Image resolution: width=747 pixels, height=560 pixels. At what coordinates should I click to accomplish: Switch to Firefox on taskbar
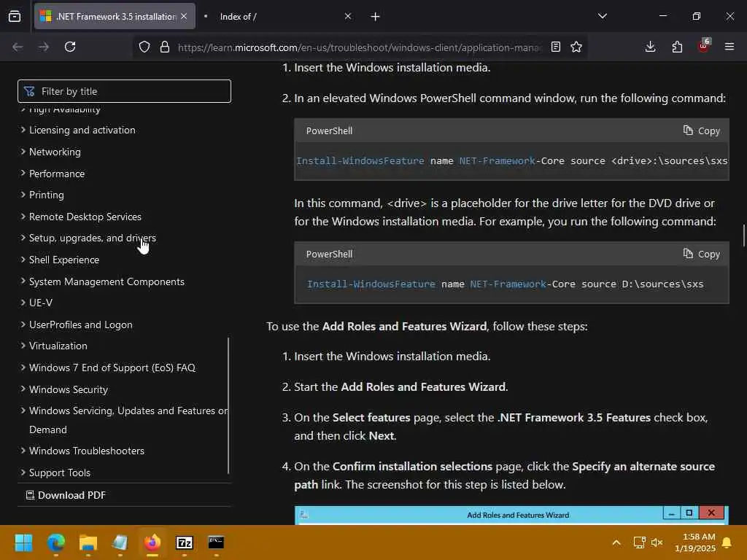(152, 542)
